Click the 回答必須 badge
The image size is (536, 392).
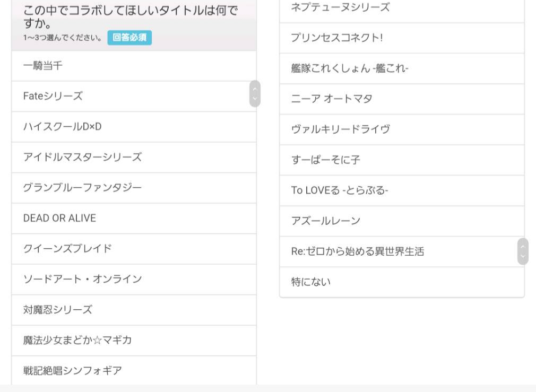point(129,38)
